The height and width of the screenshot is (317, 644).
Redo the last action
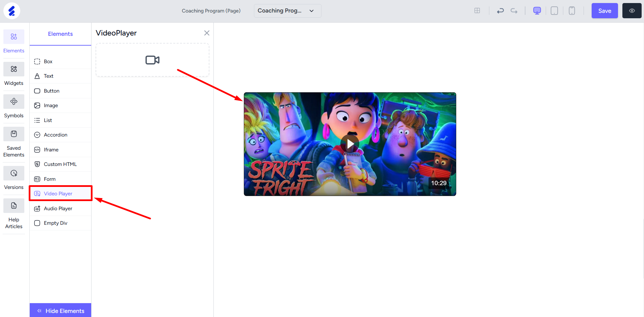[514, 11]
